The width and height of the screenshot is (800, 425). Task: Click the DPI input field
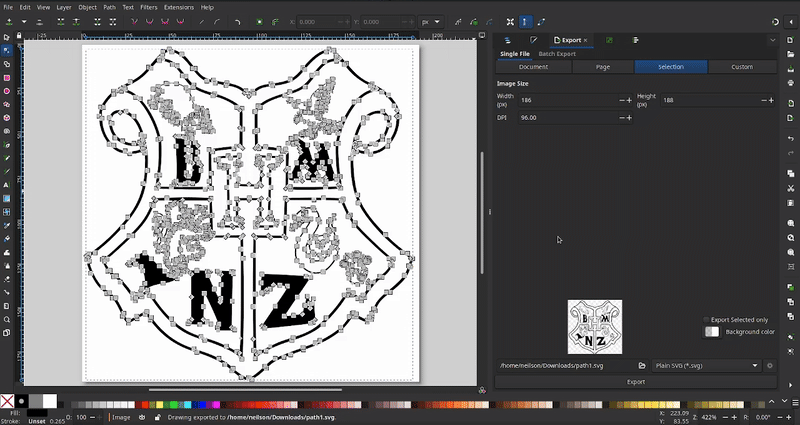[567, 118]
